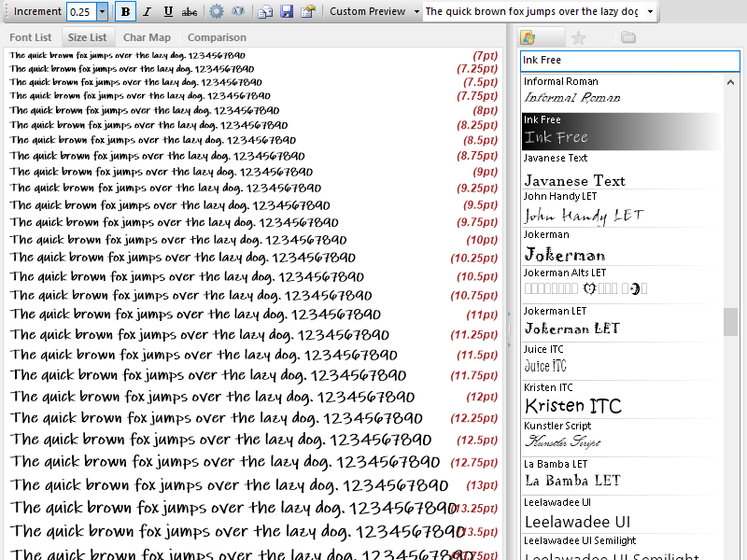Toggle Italic formatting button
The width and height of the screenshot is (747, 560).
point(147,11)
